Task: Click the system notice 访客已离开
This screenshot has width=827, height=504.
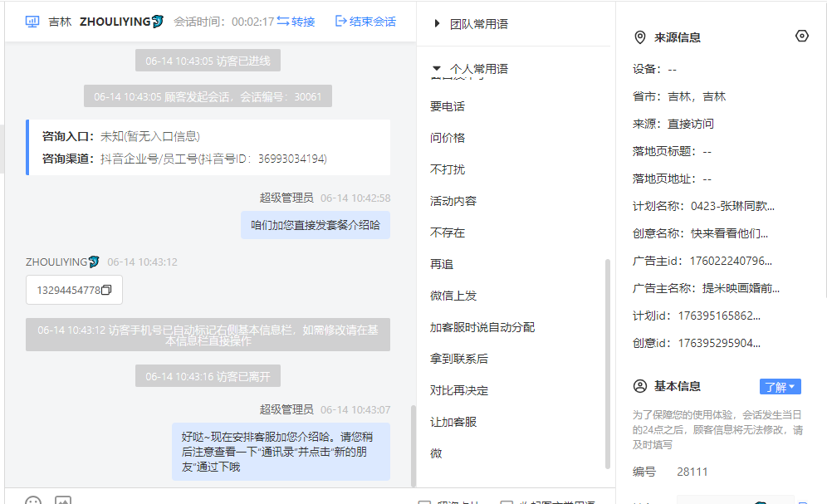Action: 208,376
